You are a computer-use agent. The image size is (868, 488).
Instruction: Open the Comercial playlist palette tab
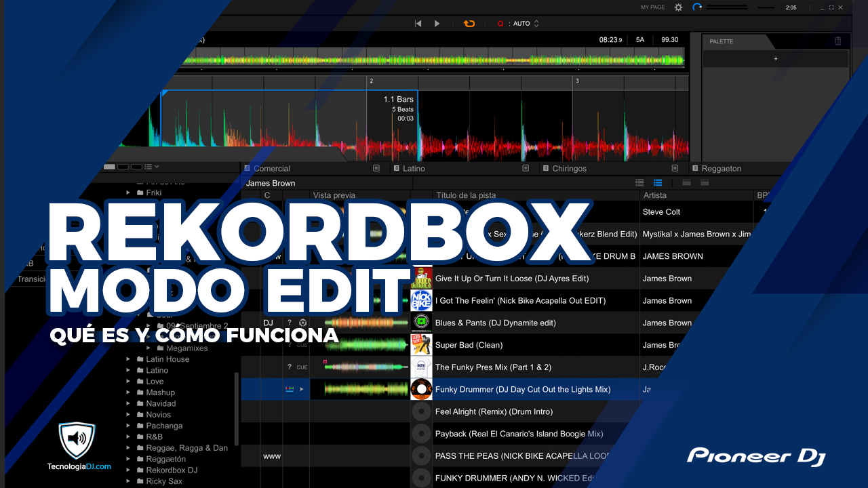pos(272,169)
